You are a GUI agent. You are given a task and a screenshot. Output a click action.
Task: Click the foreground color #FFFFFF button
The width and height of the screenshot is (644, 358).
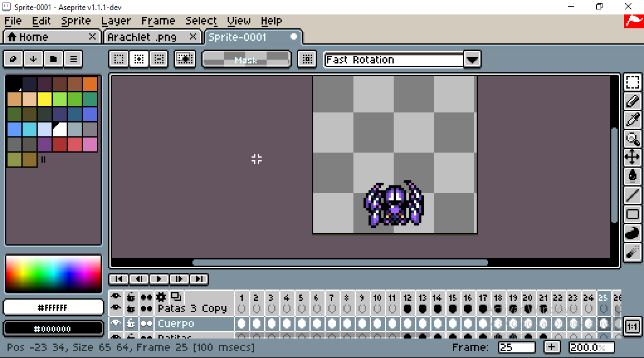click(53, 308)
